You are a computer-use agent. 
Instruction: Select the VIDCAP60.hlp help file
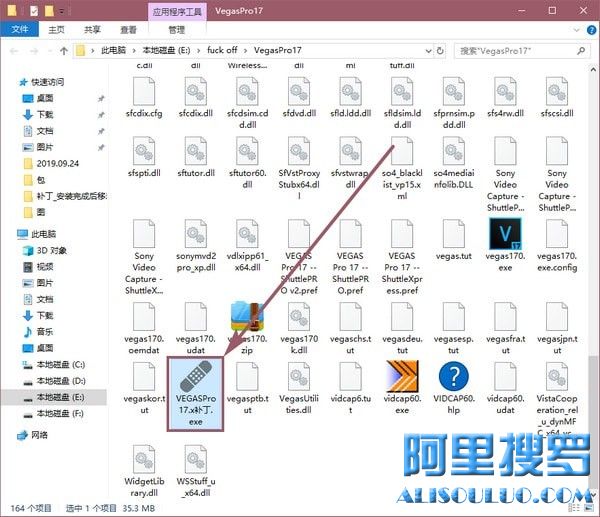[x=454, y=387]
